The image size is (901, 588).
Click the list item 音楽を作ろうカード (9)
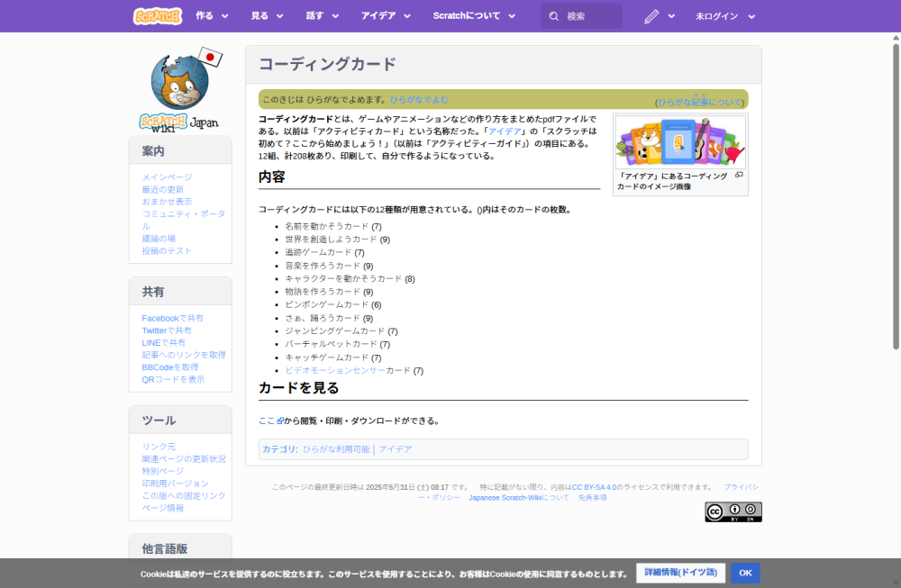[x=329, y=266]
